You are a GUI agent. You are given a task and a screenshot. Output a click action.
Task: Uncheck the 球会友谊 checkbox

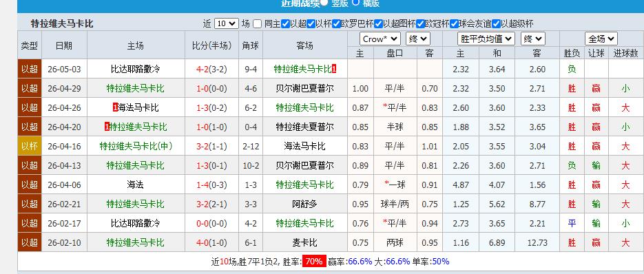pos(454,24)
